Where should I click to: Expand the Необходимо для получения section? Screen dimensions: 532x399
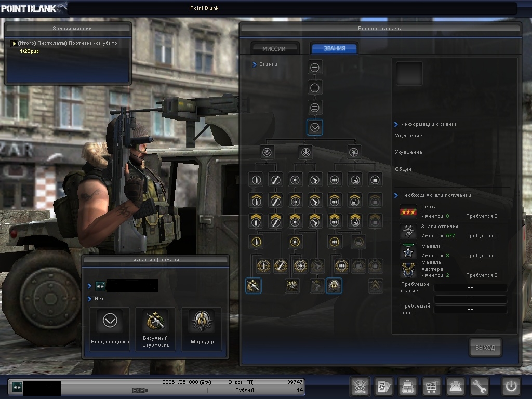tap(396, 195)
